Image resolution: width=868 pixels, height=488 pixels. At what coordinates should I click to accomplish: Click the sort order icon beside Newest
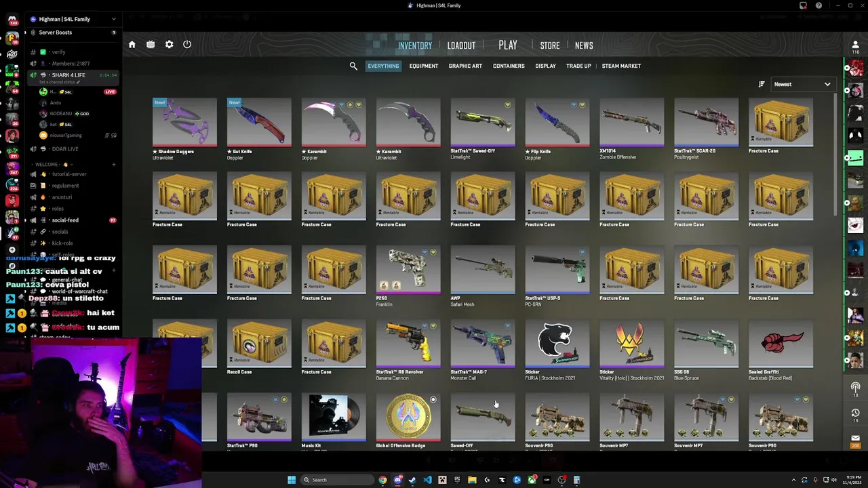(762, 84)
